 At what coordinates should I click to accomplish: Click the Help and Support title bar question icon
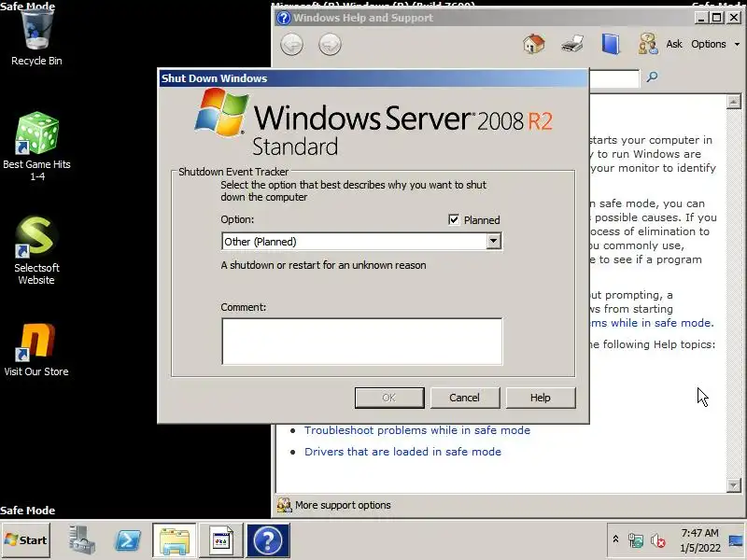point(284,18)
